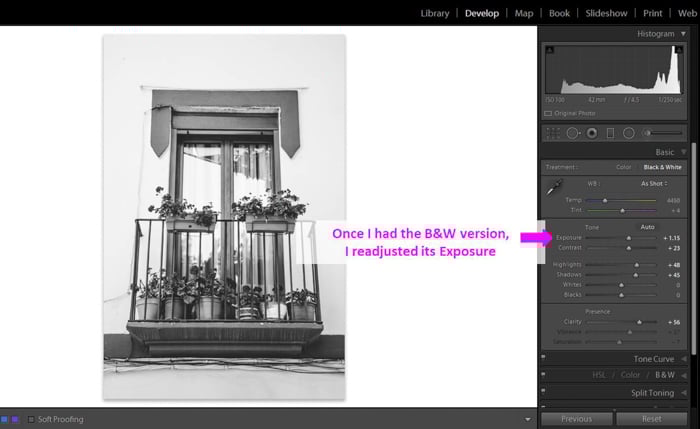Expand the Tone Curve panel
This screenshot has height=429, width=700.
684,359
